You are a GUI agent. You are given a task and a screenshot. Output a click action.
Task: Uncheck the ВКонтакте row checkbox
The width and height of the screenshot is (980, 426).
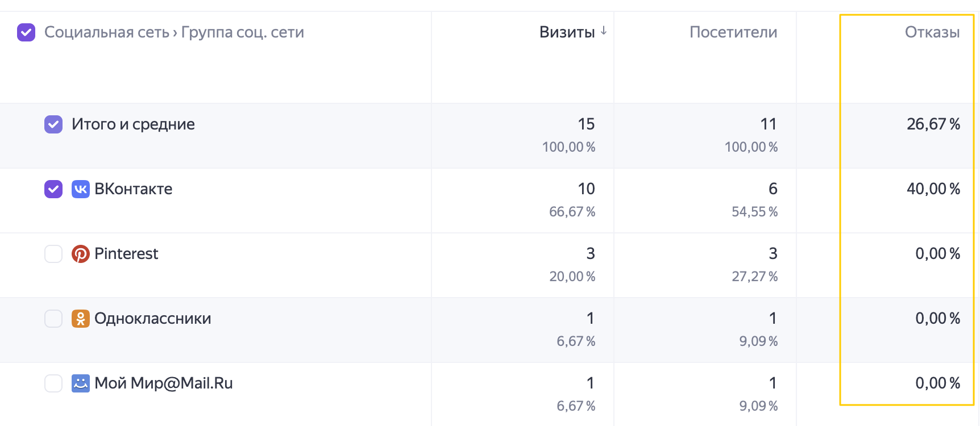pyautogui.click(x=53, y=189)
